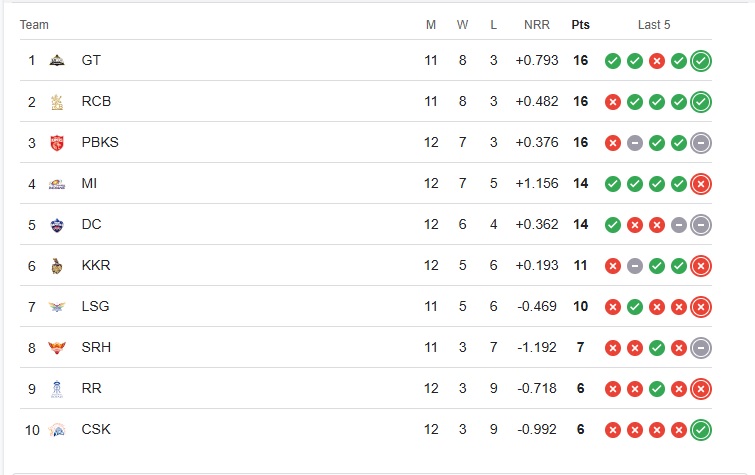This screenshot has width=755, height=475.
Task: Click the RR team logo
Action: [x=57, y=388]
